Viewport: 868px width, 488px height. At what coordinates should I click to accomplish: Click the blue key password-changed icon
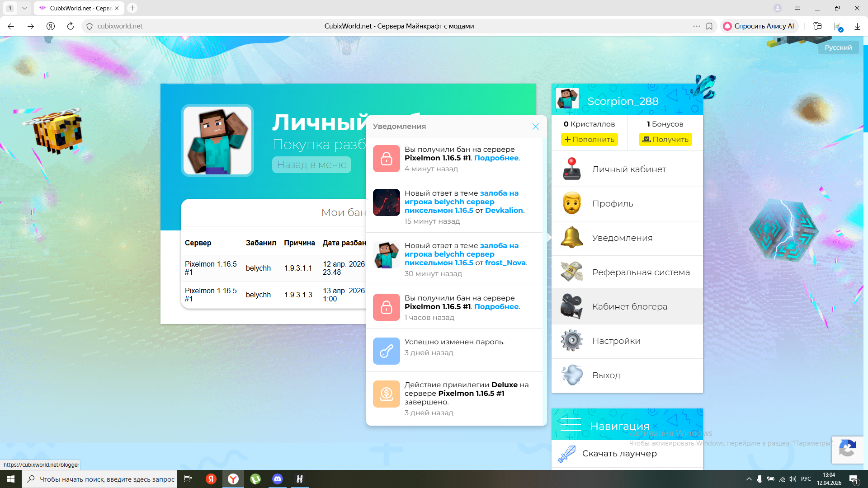point(386,351)
